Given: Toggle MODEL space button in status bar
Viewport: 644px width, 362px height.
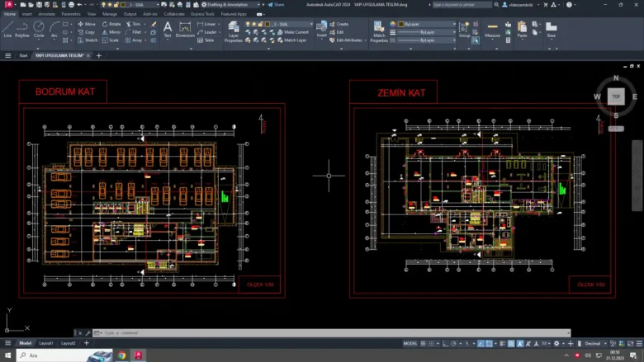Looking at the screenshot, I should (x=410, y=343).
